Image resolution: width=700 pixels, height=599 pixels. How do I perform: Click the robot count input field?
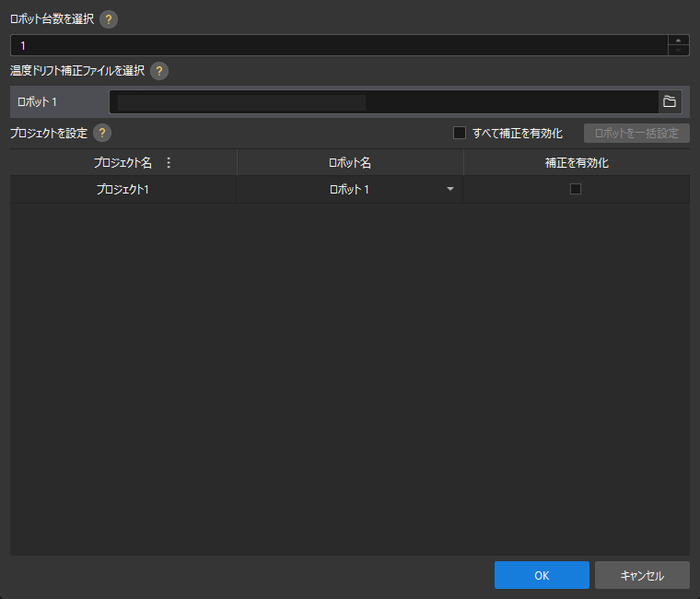(339, 45)
